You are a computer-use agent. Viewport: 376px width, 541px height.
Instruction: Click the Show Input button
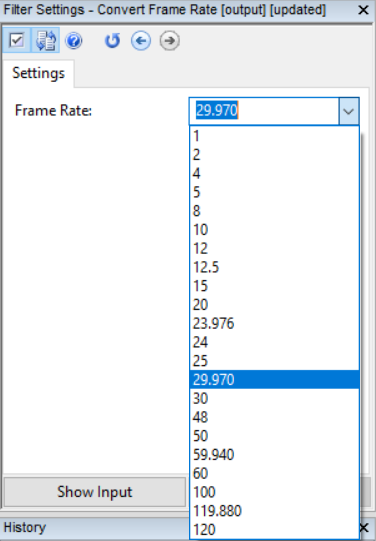[95, 492]
